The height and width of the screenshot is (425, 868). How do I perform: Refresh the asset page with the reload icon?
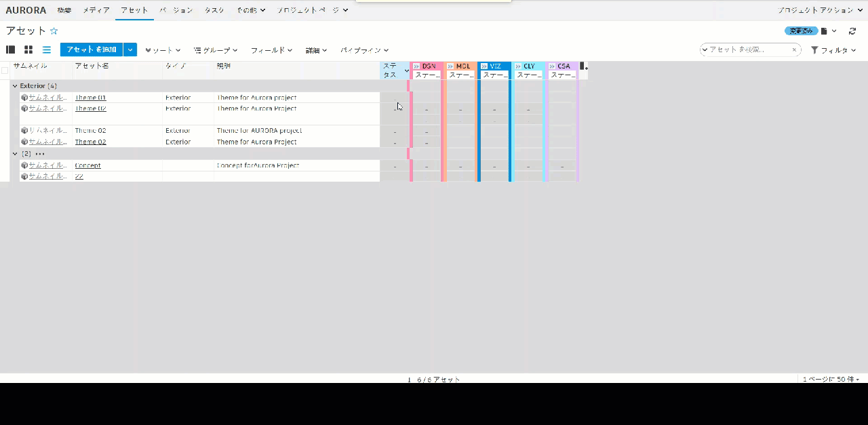click(852, 31)
